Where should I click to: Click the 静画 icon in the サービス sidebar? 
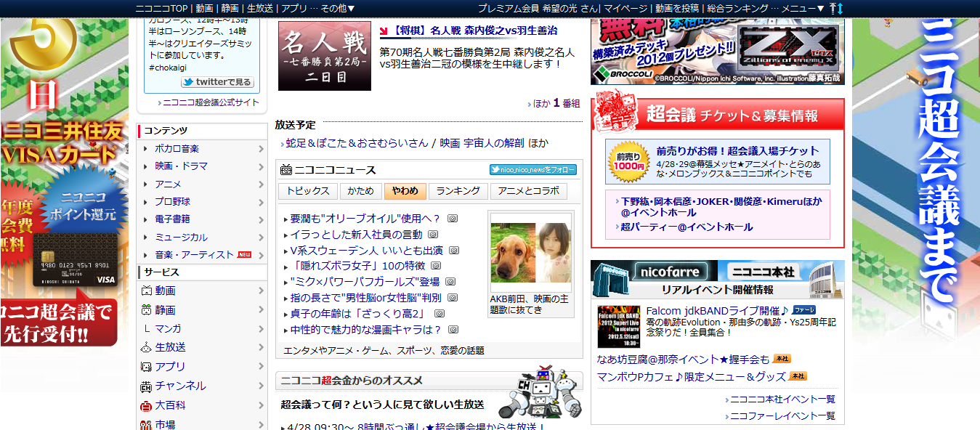146,309
